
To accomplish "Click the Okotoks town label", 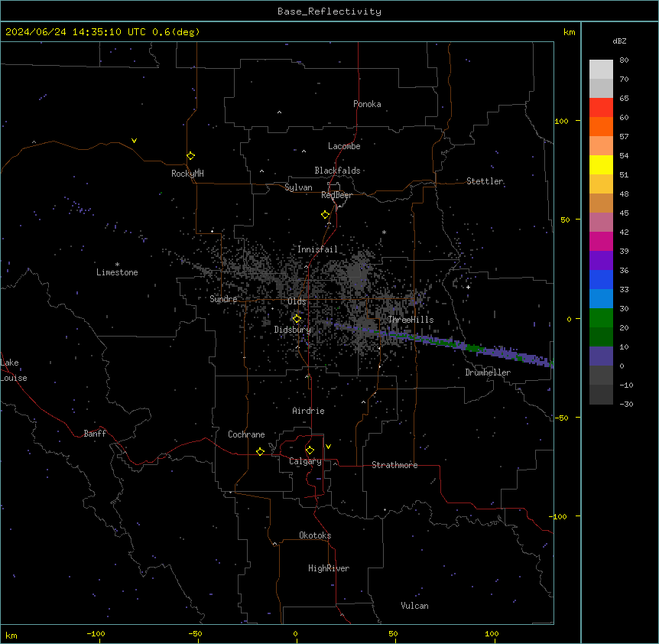I will click(315, 535).
